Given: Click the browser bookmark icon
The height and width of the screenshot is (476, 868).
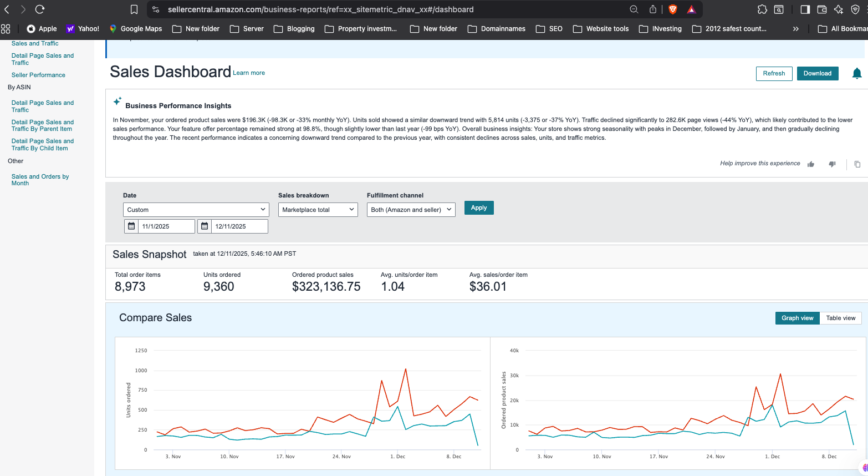Looking at the screenshot, I should click(x=134, y=9).
